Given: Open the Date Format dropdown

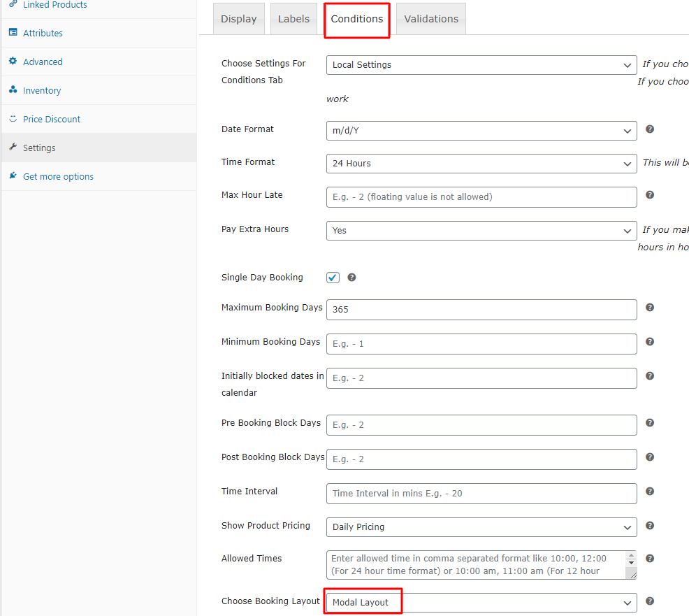Looking at the screenshot, I should [x=481, y=131].
